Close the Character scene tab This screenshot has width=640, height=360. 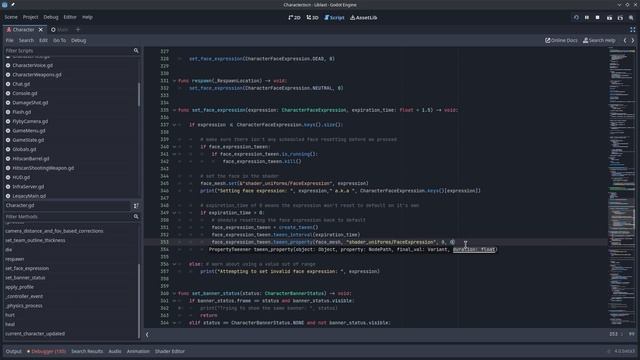pos(40,30)
